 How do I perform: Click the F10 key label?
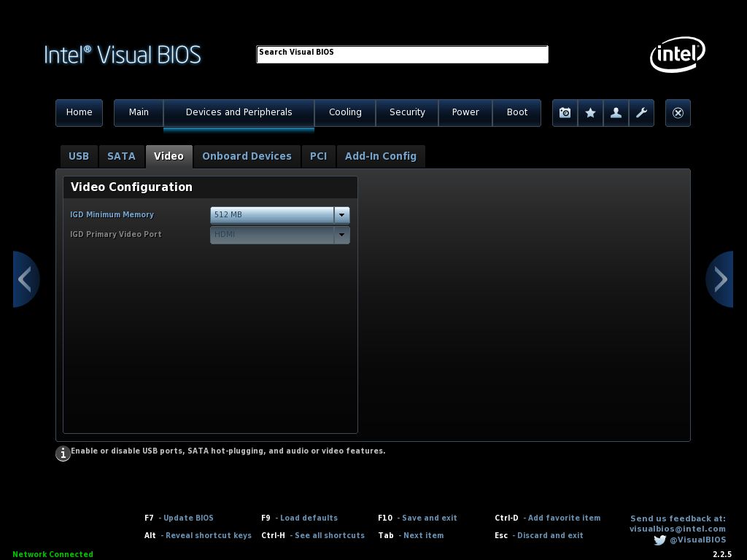pos(385,518)
